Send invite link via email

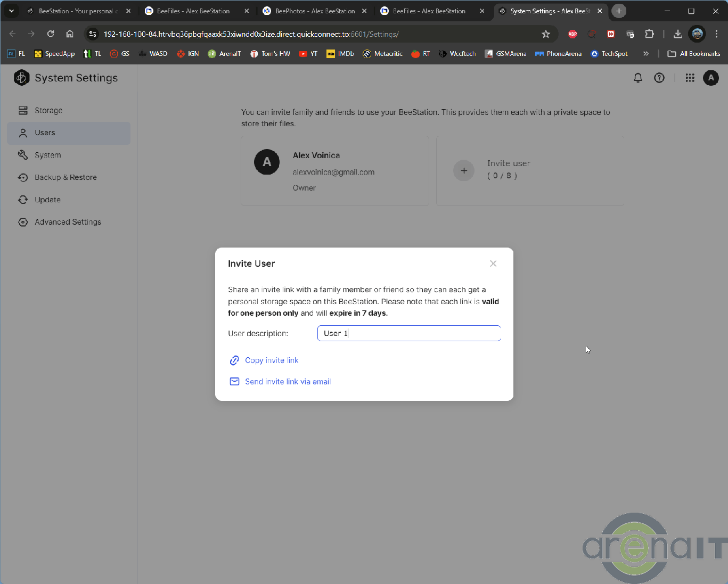[x=287, y=382]
